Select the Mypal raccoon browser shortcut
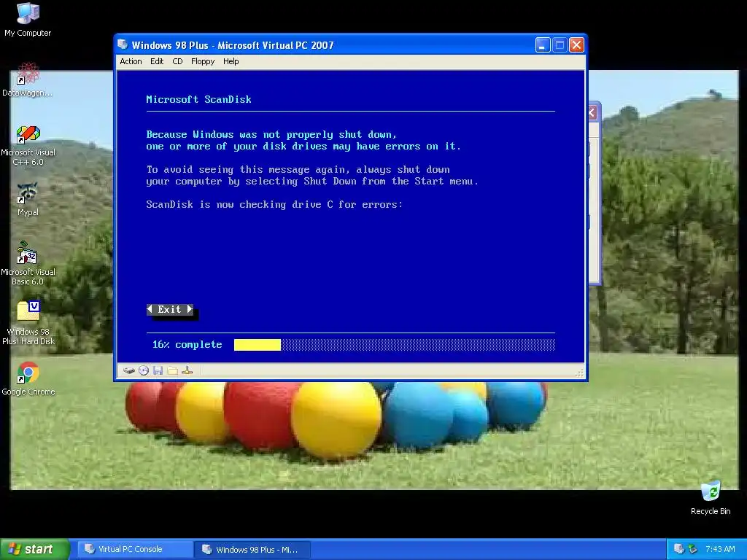The height and width of the screenshot is (560, 747). [28, 200]
